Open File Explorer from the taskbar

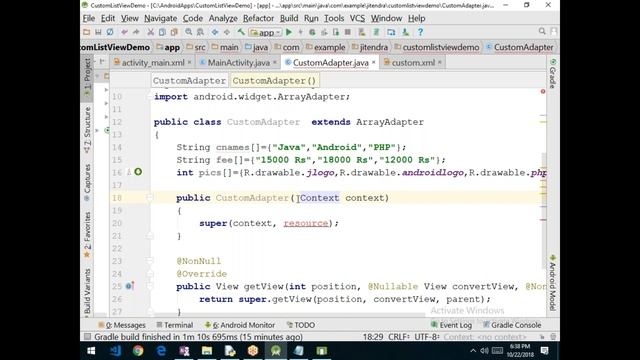[207, 351]
